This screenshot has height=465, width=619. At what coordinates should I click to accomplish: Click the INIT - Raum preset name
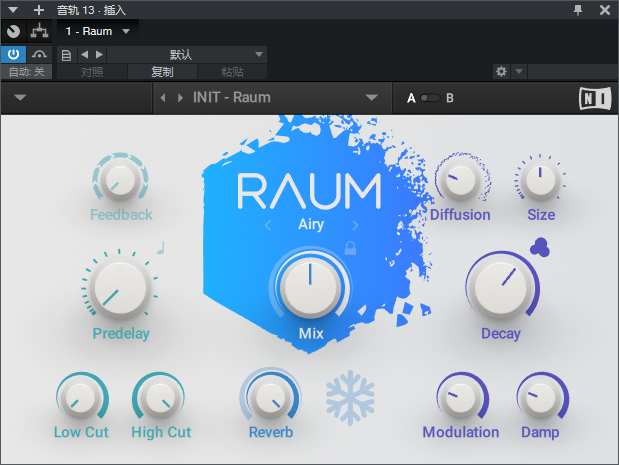pyautogui.click(x=232, y=97)
